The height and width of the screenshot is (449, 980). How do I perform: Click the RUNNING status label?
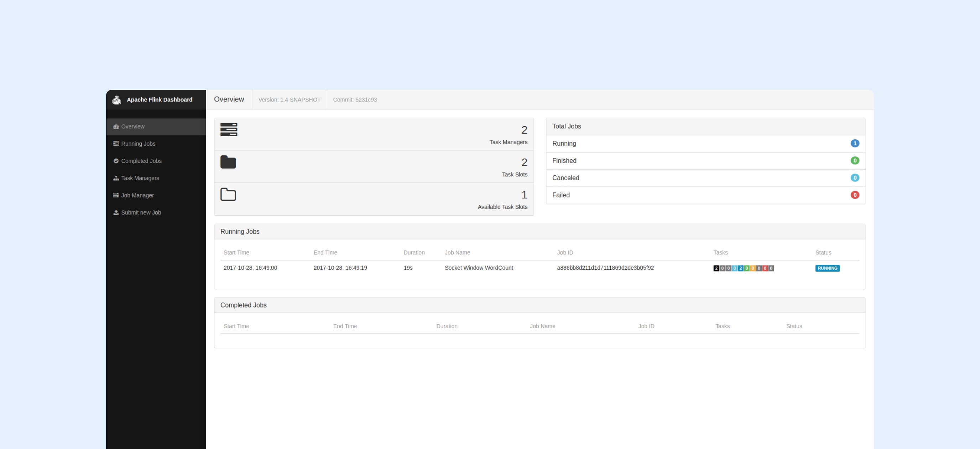pyautogui.click(x=828, y=268)
